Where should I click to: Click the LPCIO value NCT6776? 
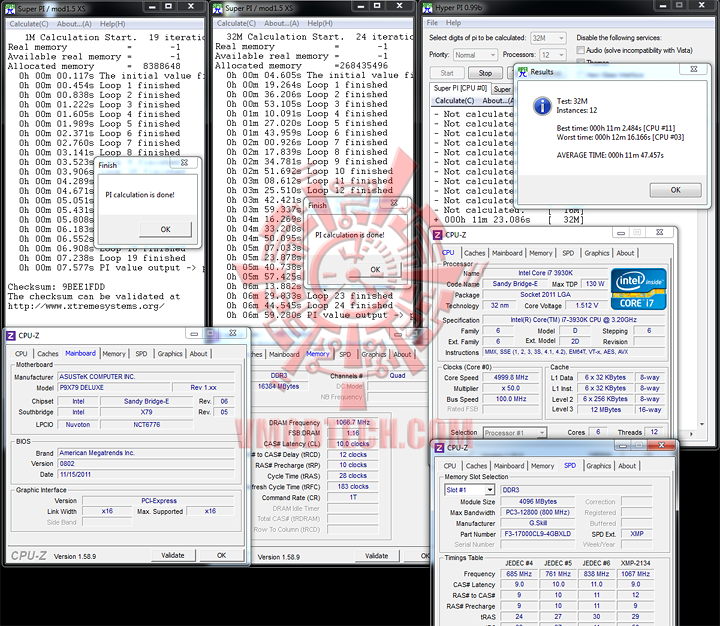tap(146, 425)
